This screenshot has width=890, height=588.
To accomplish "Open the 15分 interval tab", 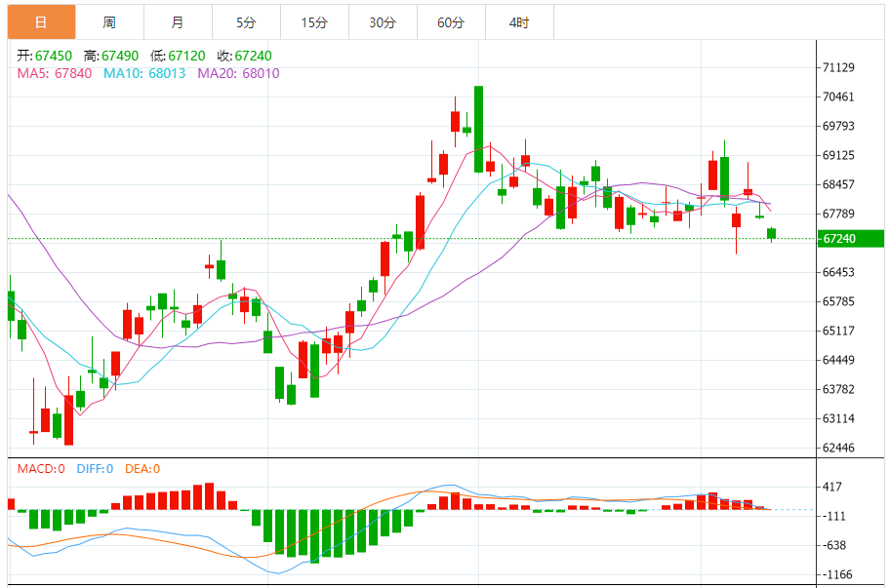I will [x=314, y=22].
